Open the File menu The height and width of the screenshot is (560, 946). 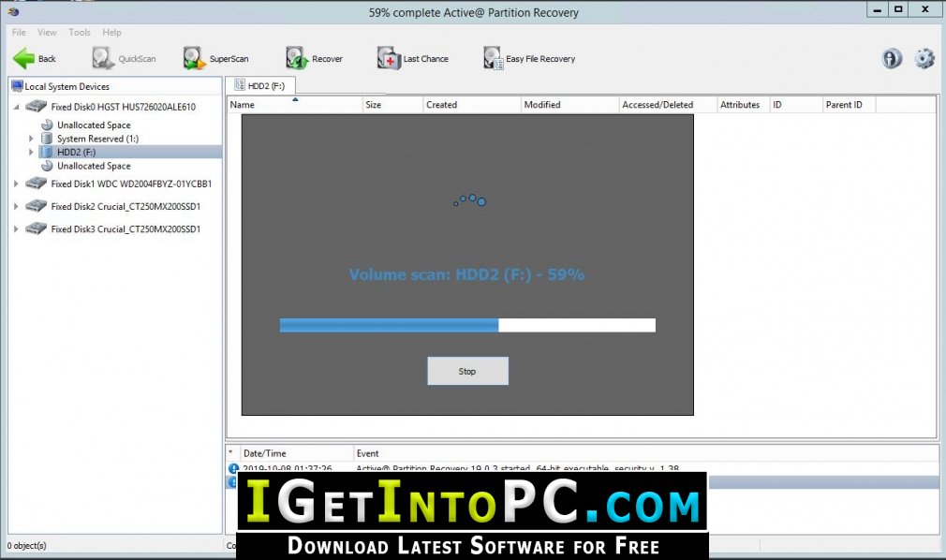(x=19, y=32)
